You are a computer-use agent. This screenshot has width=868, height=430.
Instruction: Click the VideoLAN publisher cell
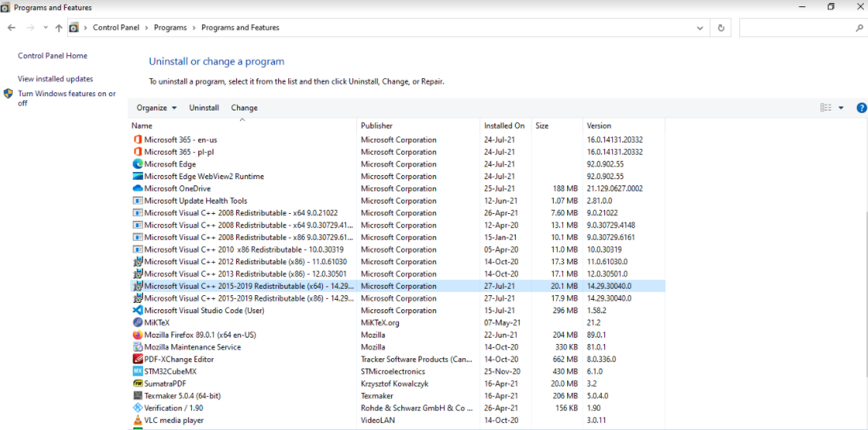[x=378, y=420]
